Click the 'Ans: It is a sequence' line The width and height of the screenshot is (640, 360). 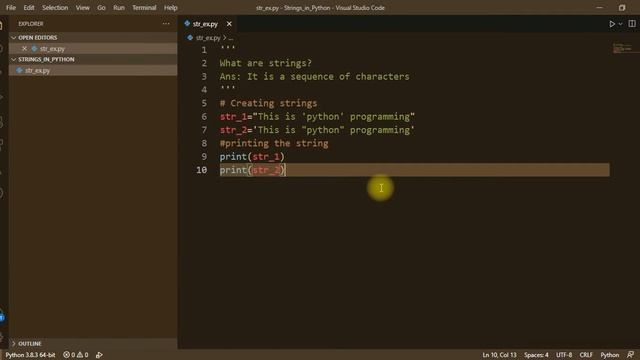(314, 77)
